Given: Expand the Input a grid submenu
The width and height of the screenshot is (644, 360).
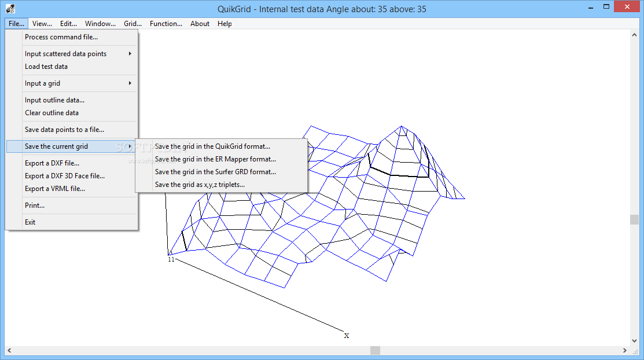Looking at the screenshot, I should (72, 83).
